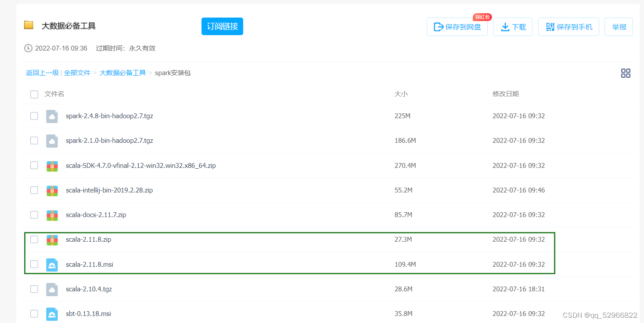Check the box for sbt-0.13.18.msi
The image size is (644, 323).
34,314
